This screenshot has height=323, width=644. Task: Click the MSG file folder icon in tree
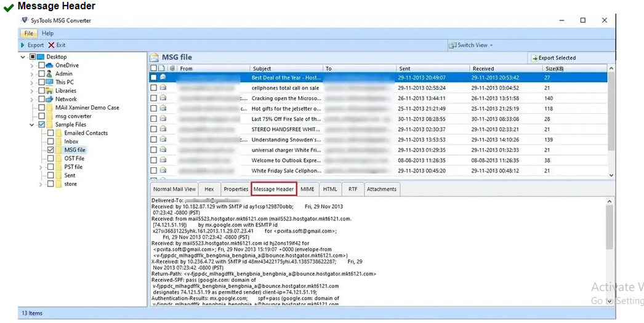(x=58, y=150)
